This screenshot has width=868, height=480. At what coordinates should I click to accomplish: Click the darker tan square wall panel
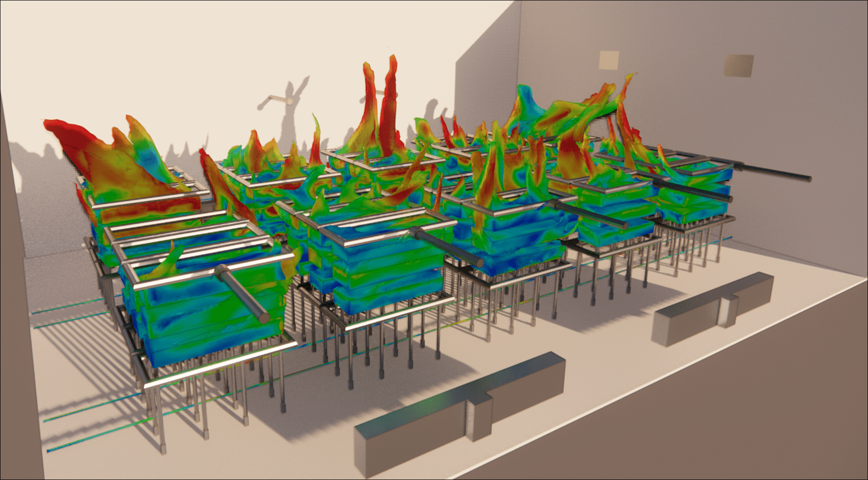[738, 65]
